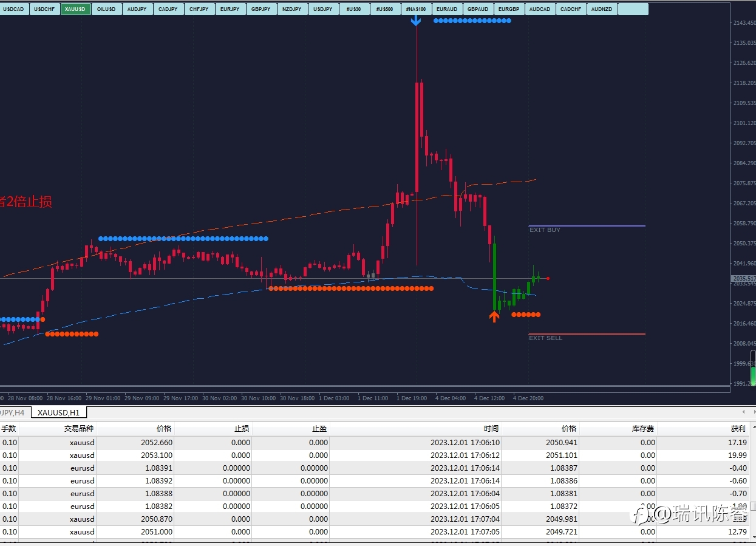
Task: Switch chart to USDCAD symbol
Action: 14,9
